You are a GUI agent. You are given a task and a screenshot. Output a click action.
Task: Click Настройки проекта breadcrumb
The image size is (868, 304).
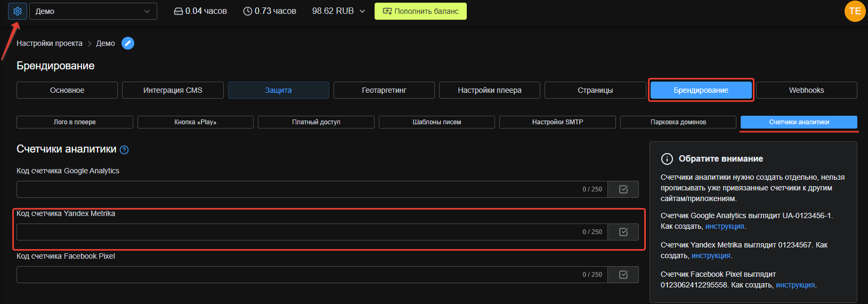pyautogui.click(x=50, y=43)
